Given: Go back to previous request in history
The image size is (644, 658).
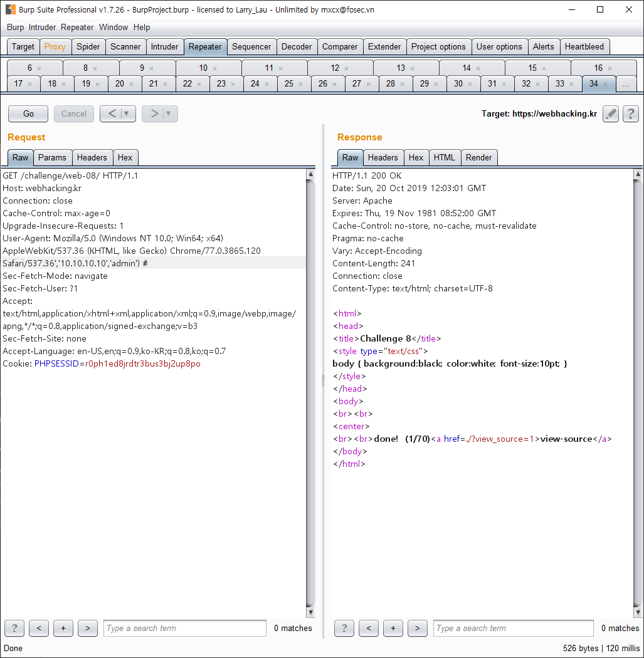Looking at the screenshot, I should coord(112,113).
